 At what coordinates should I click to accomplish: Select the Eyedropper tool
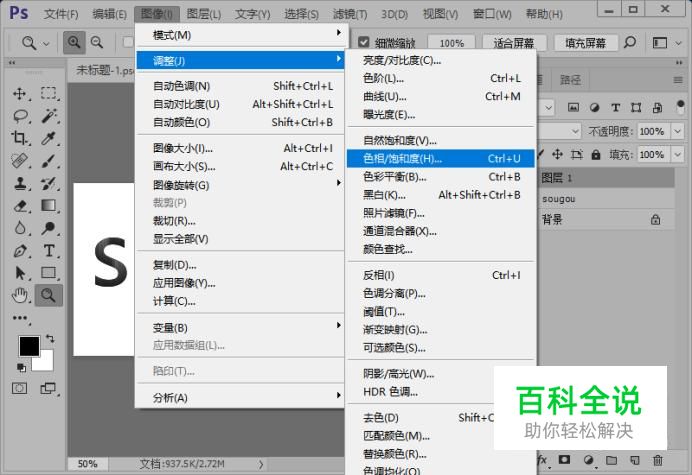coord(49,138)
